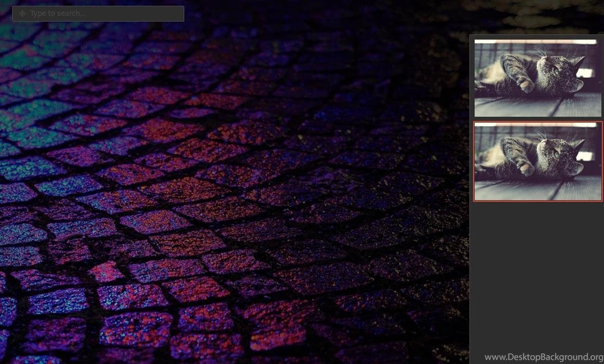This screenshot has height=364, width=604.
Task: Click the search icon in the search bar
Action: 22,14
